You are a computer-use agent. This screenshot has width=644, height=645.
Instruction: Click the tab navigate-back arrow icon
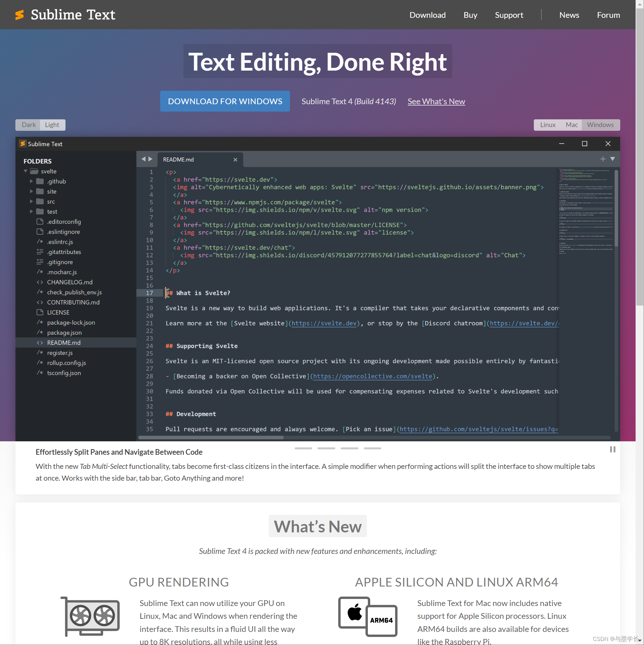pyautogui.click(x=143, y=159)
